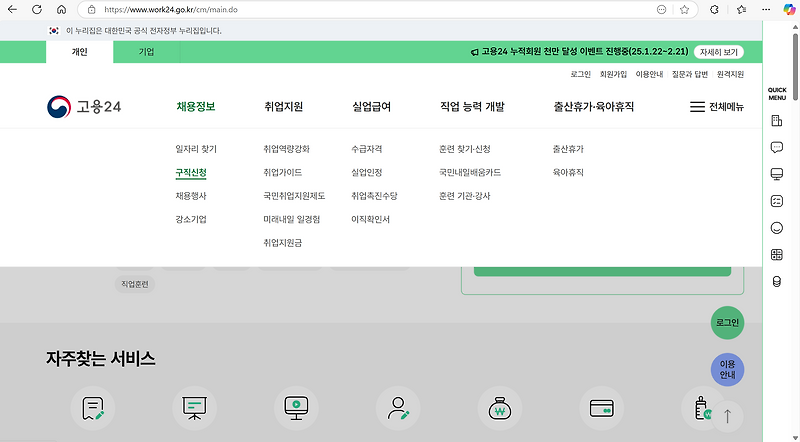Open browser extensions puzzle icon
800x442 pixels.
point(714,9)
